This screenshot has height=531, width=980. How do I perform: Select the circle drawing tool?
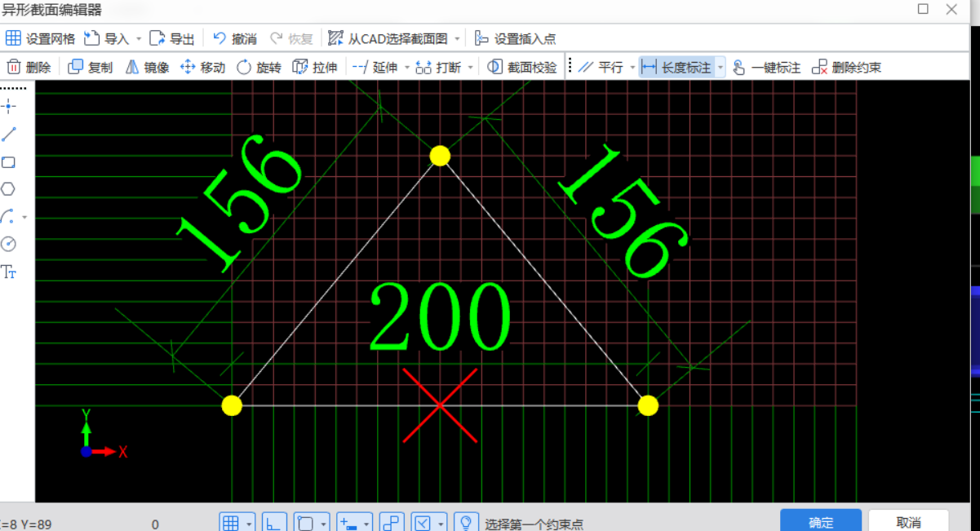[8, 244]
